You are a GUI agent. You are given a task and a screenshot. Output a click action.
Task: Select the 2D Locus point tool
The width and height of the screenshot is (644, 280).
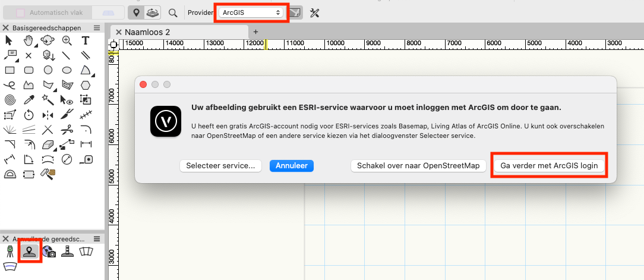(29, 55)
